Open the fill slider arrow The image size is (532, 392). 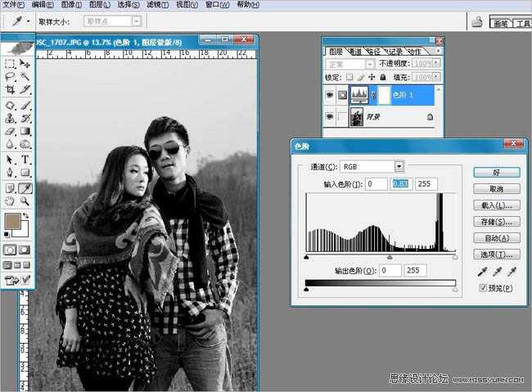(x=436, y=77)
